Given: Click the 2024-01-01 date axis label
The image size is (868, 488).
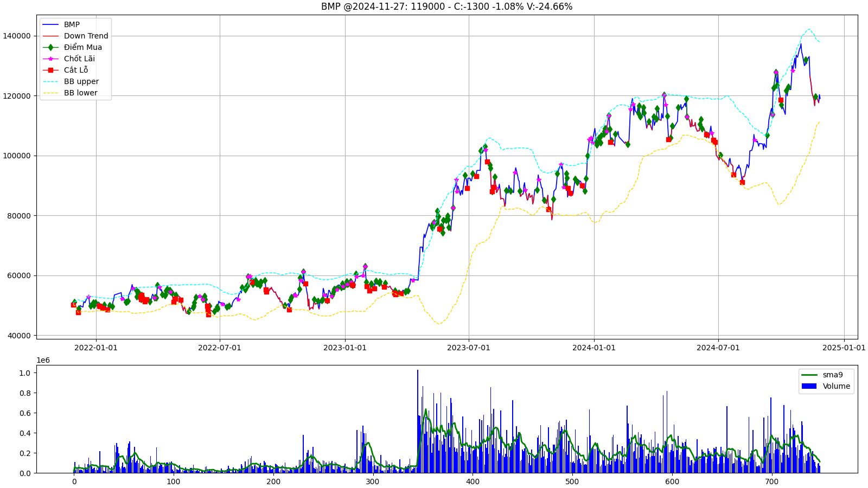Looking at the screenshot, I should [x=594, y=348].
